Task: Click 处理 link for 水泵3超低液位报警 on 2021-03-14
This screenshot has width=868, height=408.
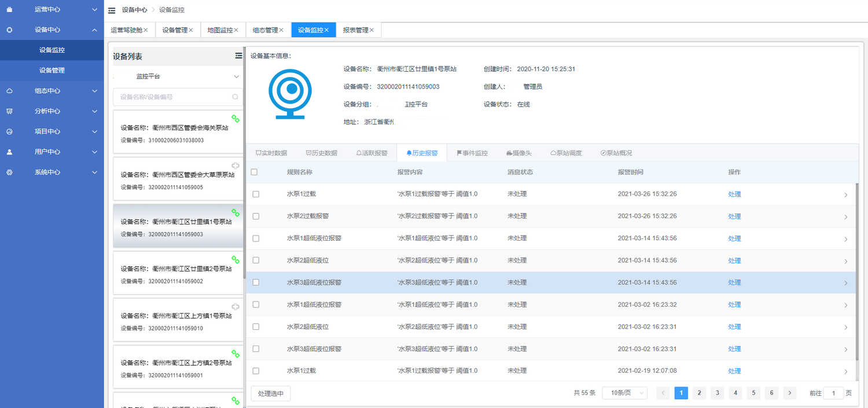Action: (734, 282)
